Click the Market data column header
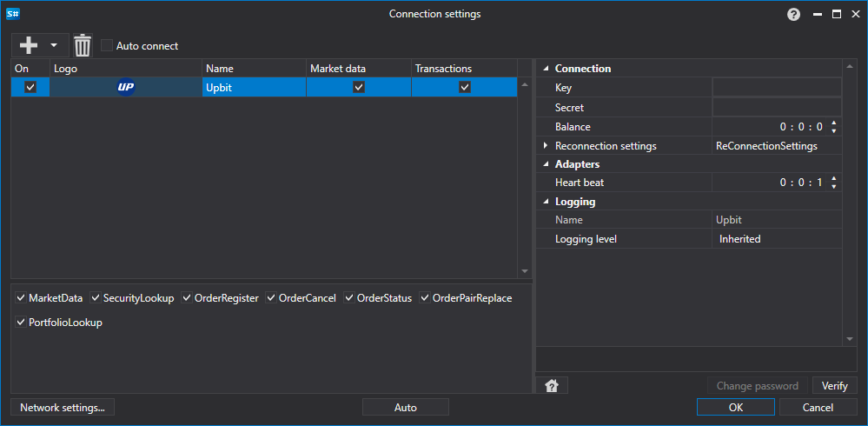Screen dimensions: 868x426 pyautogui.click(x=359, y=69)
